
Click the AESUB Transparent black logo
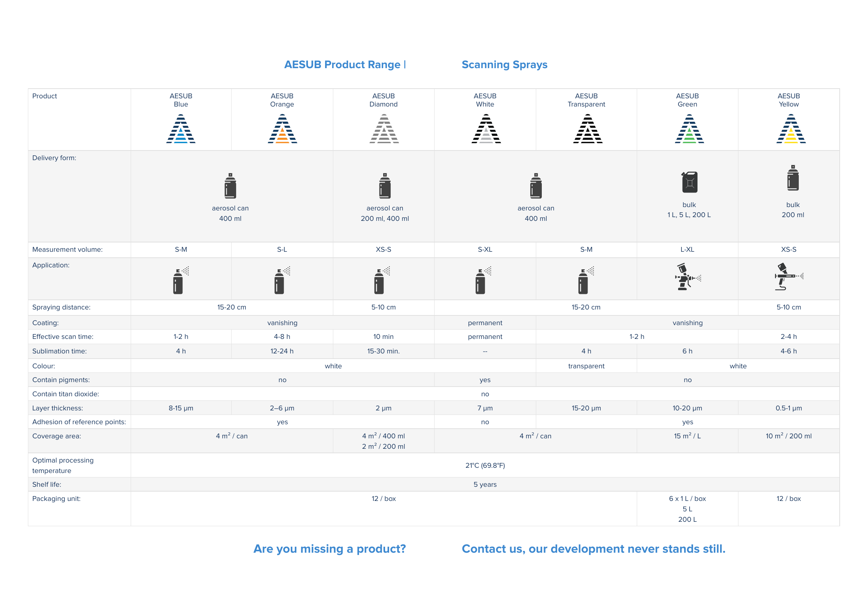[587, 129]
